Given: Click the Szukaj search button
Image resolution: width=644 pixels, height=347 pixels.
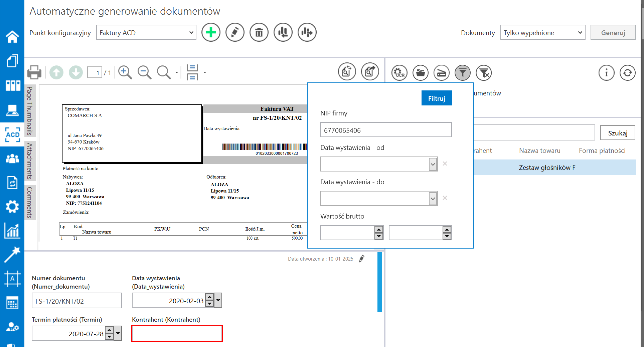Looking at the screenshot, I should pos(617,133).
